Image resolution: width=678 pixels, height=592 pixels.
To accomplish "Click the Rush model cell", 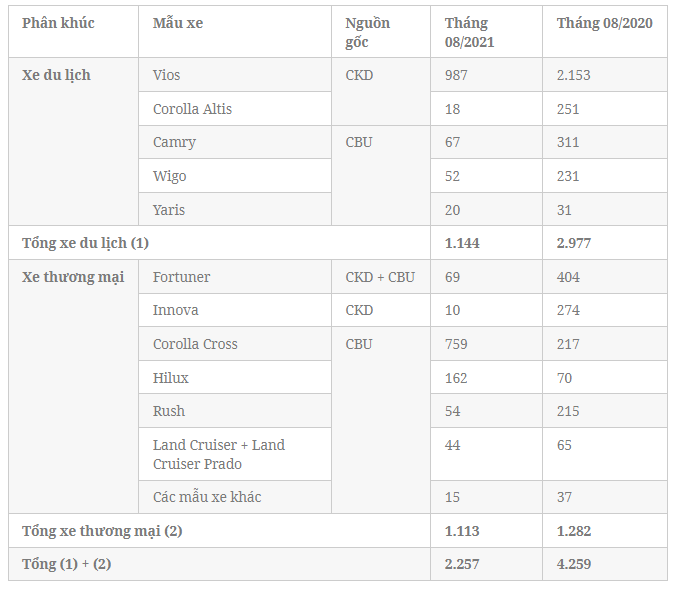I will (x=168, y=411).
